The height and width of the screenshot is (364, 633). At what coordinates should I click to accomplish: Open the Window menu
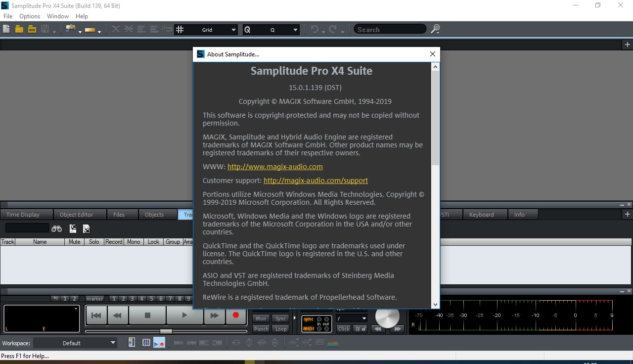[58, 16]
